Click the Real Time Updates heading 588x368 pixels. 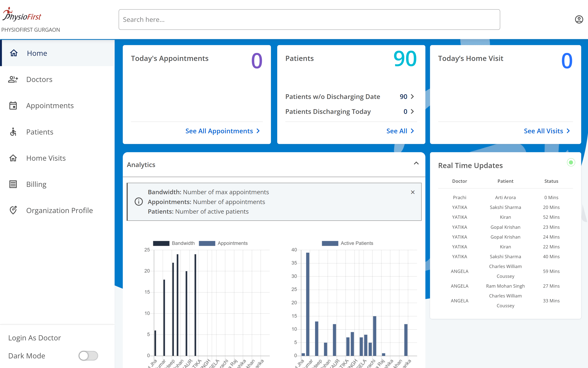click(x=470, y=166)
